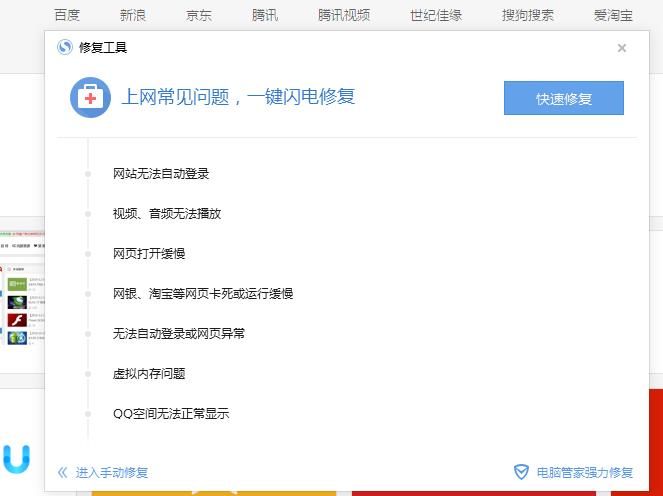Open the 百度 link in background page
Viewport: 663px width, 496px height.
coord(67,15)
